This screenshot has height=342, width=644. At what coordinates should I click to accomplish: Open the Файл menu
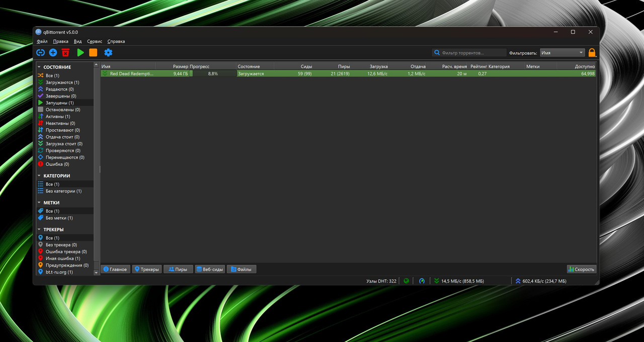pos(42,41)
